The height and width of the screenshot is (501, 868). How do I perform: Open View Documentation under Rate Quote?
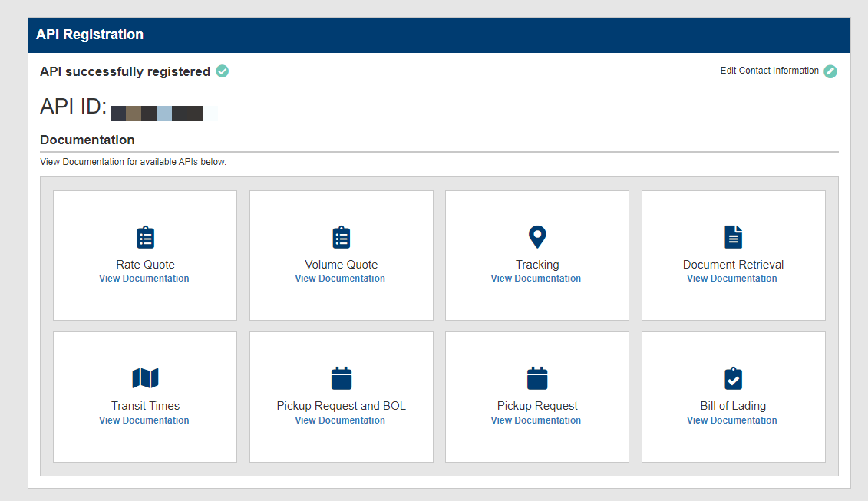point(144,279)
